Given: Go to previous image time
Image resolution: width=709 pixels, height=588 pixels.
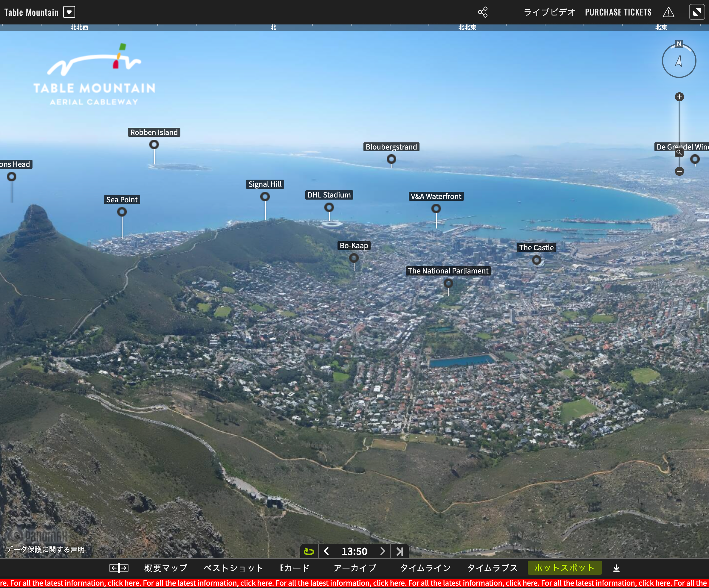Looking at the screenshot, I should [x=326, y=551].
